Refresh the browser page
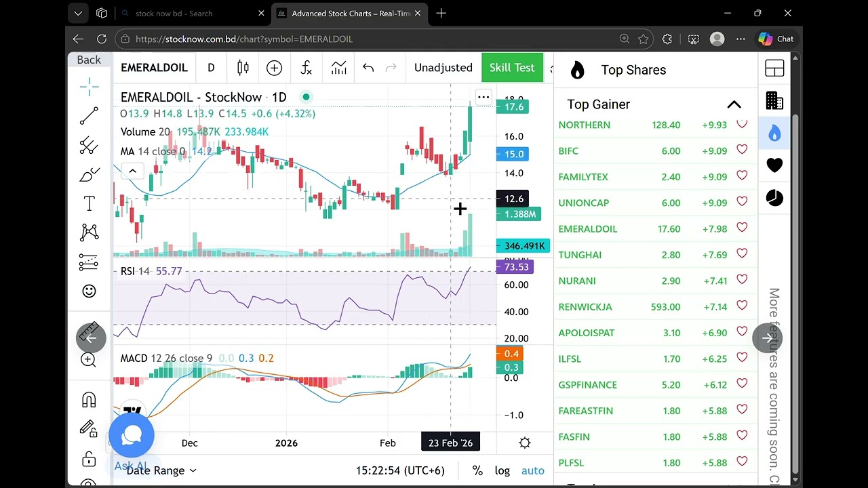Image resolution: width=868 pixels, height=488 pixels. (102, 39)
